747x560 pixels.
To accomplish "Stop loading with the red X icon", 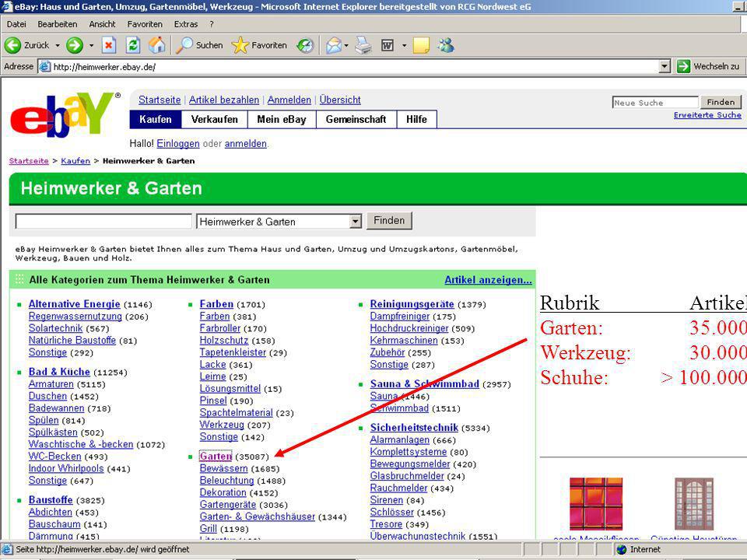I will click(109, 45).
